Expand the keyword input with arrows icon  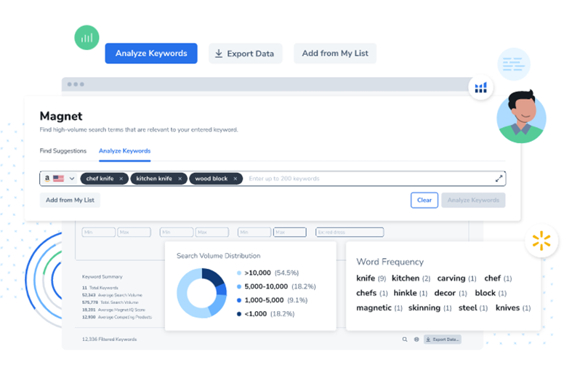tap(499, 179)
